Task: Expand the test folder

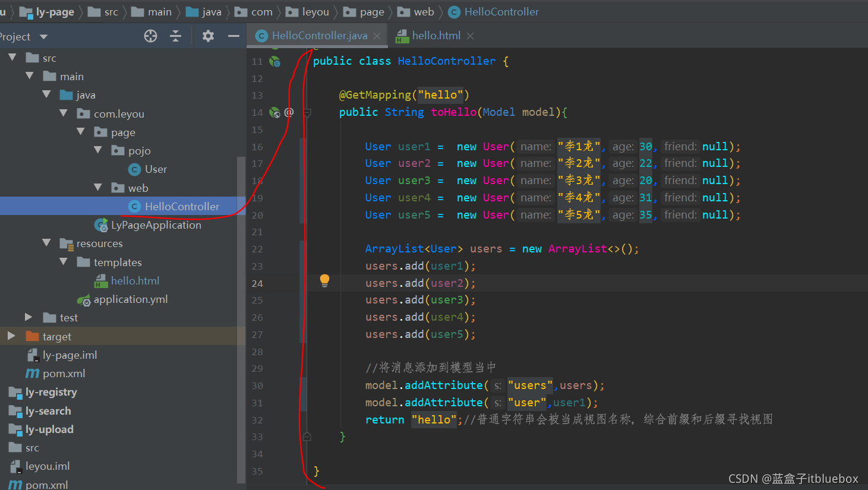Action: pyautogui.click(x=29, y=317)
